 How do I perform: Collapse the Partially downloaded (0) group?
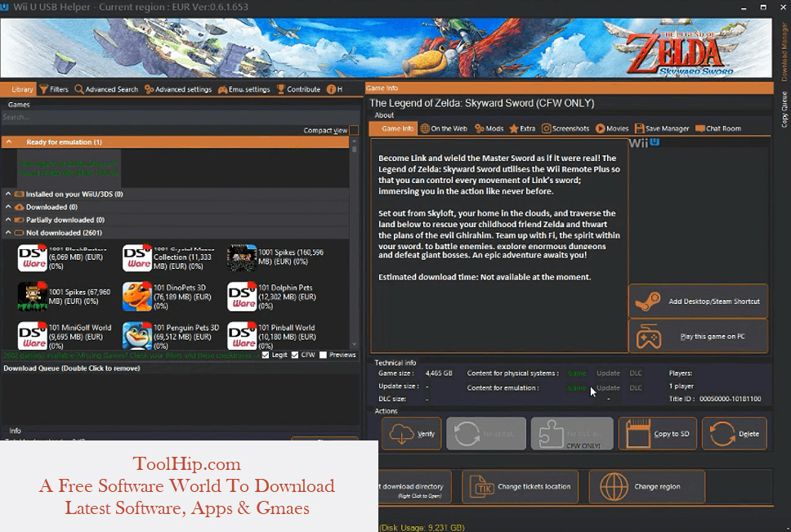point(8,220)
